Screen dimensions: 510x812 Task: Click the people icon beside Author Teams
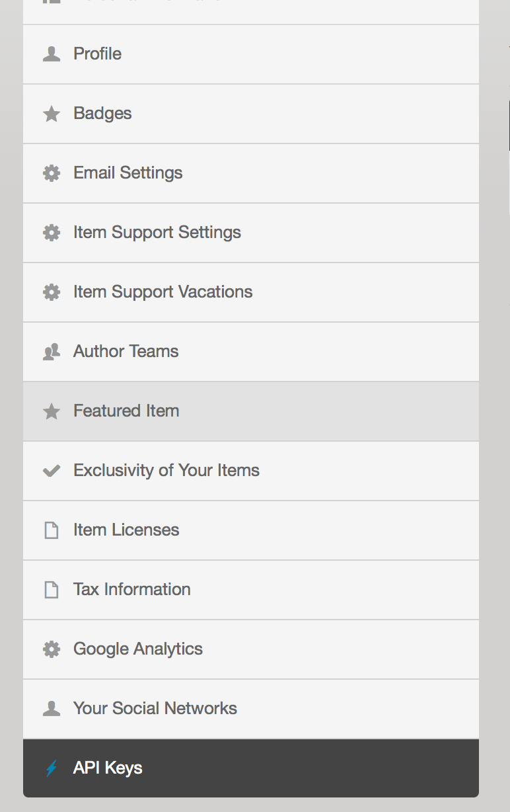(52, 352)
